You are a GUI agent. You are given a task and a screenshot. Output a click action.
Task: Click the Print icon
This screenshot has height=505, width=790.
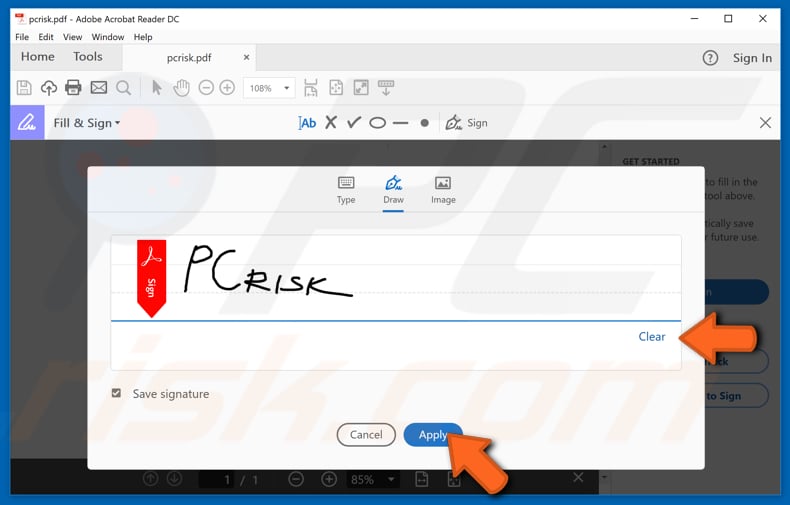(x=73, y=88)
